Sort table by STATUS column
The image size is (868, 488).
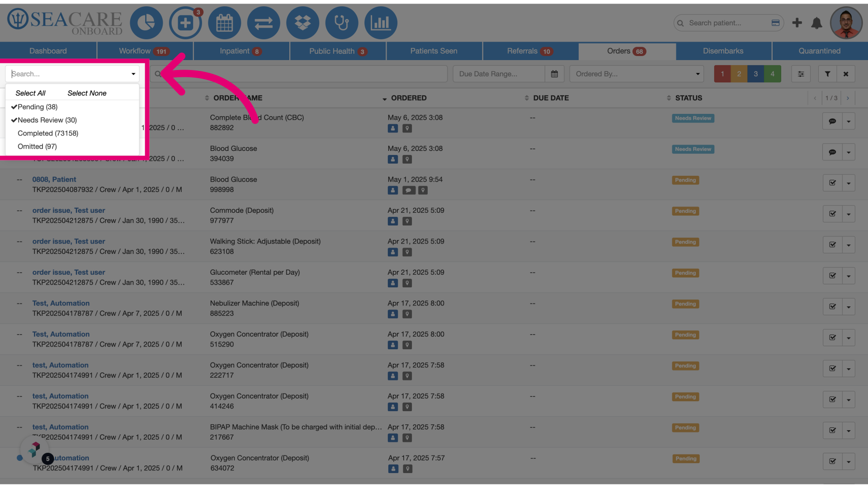pyautogui.click(x=689, y=98)
